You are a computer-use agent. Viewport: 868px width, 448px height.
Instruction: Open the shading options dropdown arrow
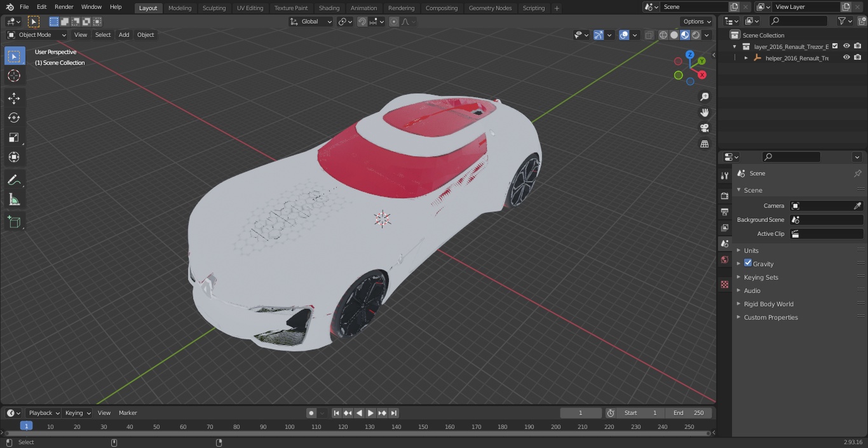pos(707,35)
